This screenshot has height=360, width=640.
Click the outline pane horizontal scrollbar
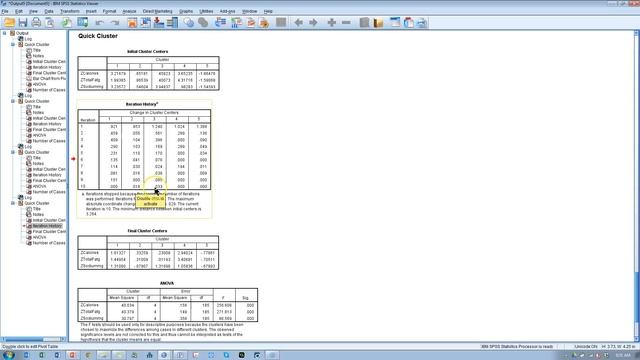tap(34, 339)
